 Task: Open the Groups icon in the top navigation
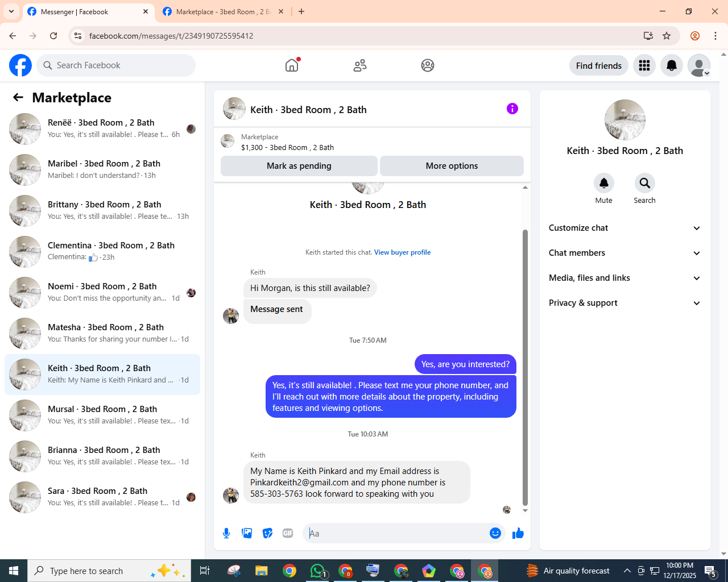[x=428, y=65]
